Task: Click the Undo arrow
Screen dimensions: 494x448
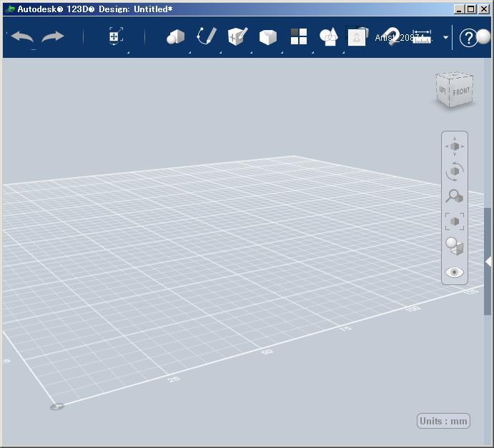Action: point(22,37)
